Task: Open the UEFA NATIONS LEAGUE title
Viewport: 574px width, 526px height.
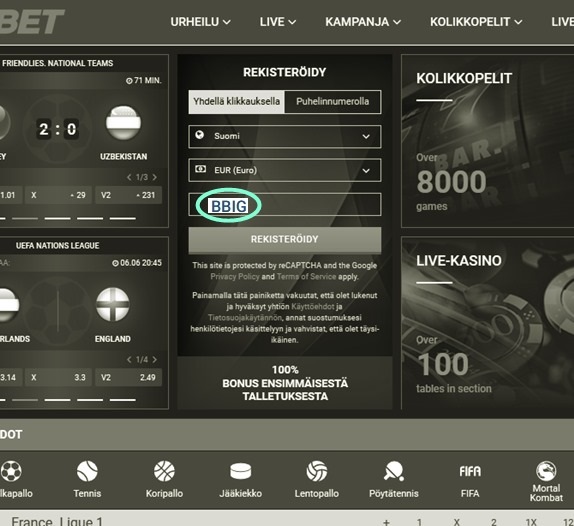Action: (x=57, y=246)
